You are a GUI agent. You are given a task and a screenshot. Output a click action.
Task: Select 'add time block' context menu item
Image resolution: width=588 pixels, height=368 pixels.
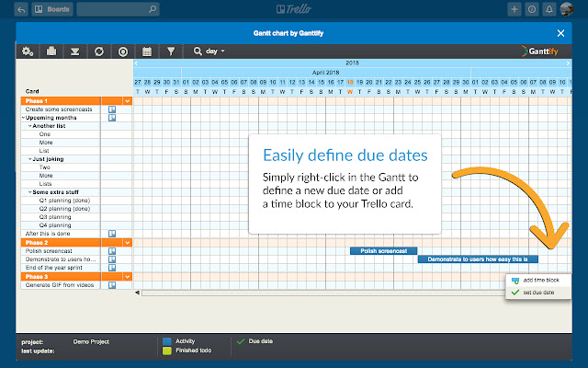click(x=538, y=280)
